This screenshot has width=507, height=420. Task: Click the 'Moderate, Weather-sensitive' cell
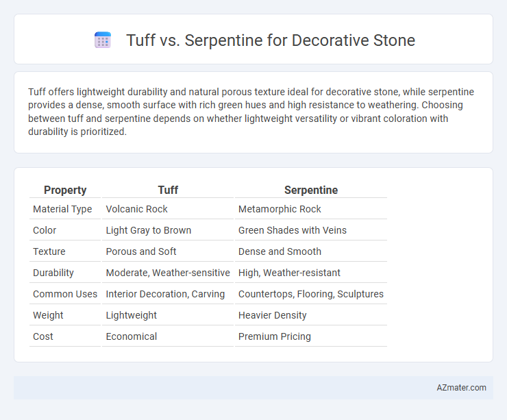[x=168, y=273]
